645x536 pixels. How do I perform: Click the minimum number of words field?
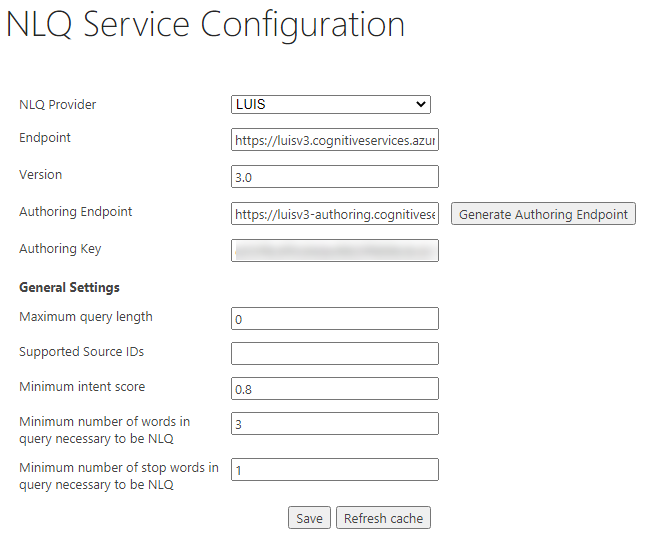(x=334, y=424)
